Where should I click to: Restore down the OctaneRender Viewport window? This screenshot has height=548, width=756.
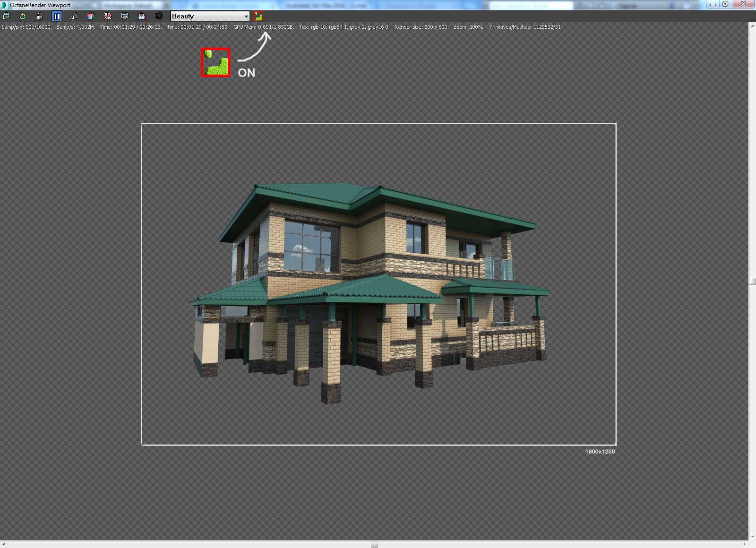click(x=725, y=4)
